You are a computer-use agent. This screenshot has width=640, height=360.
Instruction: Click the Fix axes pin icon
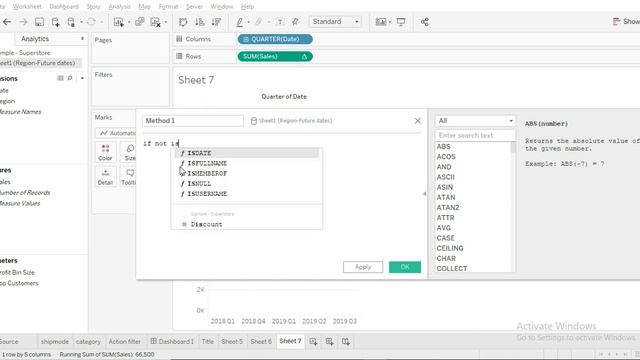[x=295, y=22]
